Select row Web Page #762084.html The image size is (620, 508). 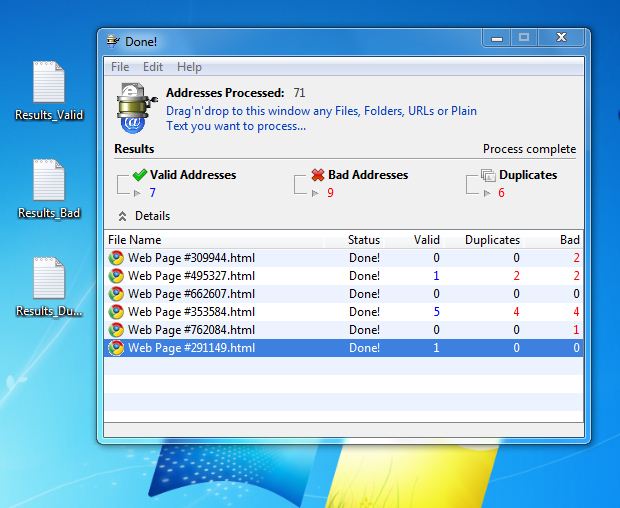click(x=344, y=330)
